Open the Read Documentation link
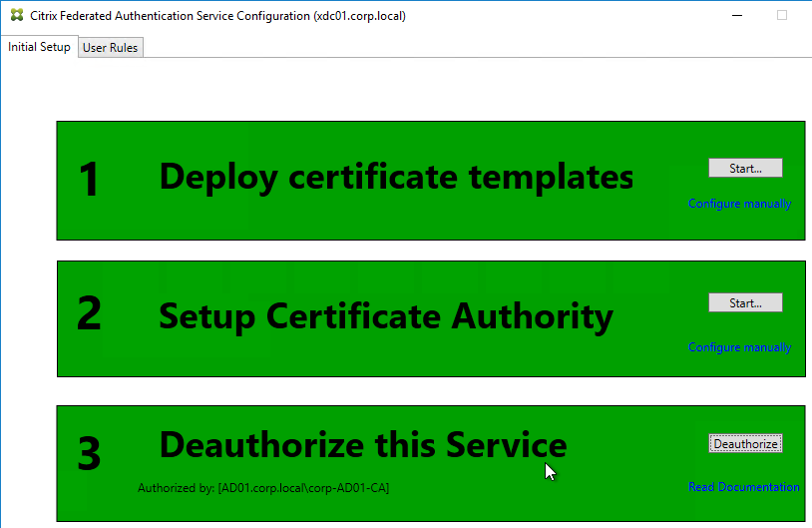This screenshot has width=812, height=528. click(743, 487)
